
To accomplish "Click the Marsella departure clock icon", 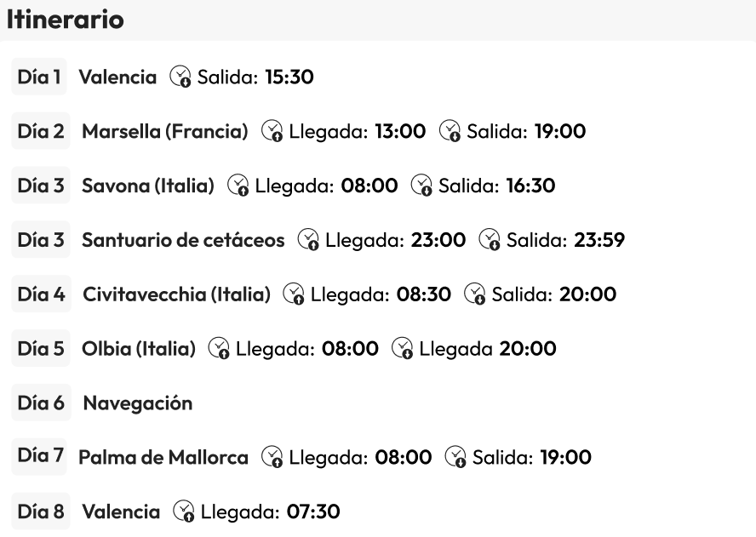I will [x=450, y=132].
